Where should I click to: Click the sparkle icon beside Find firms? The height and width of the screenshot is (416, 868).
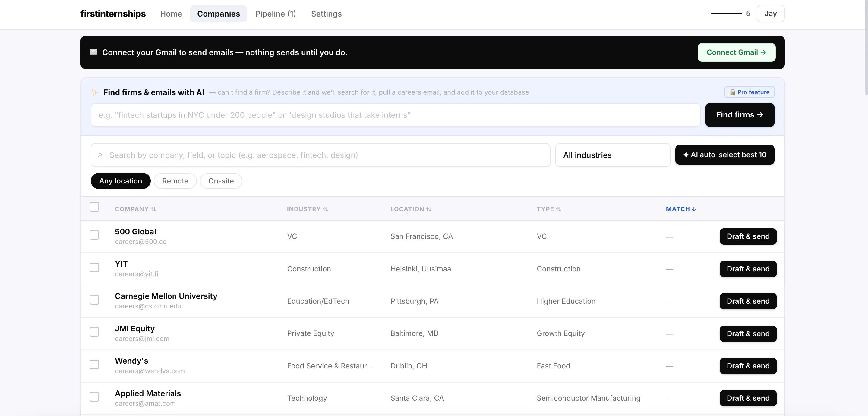(x=95, y=92)
